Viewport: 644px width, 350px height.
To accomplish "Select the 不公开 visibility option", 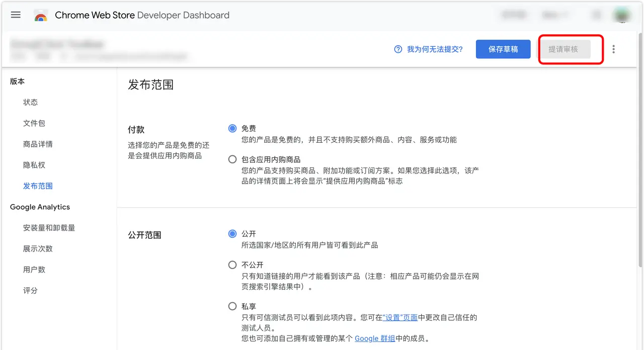I will point(232,265).
